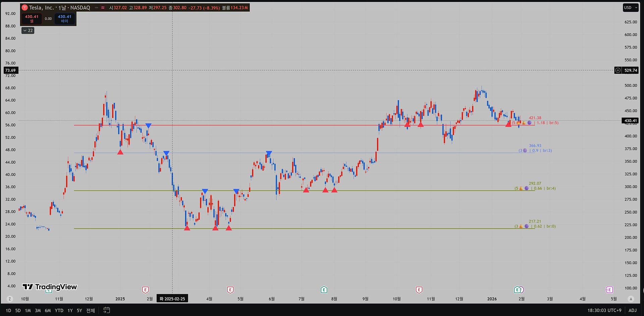Click the 529.74 crosshair price label
This screenshot has width=644, height=316.
(x=631, y=70)
